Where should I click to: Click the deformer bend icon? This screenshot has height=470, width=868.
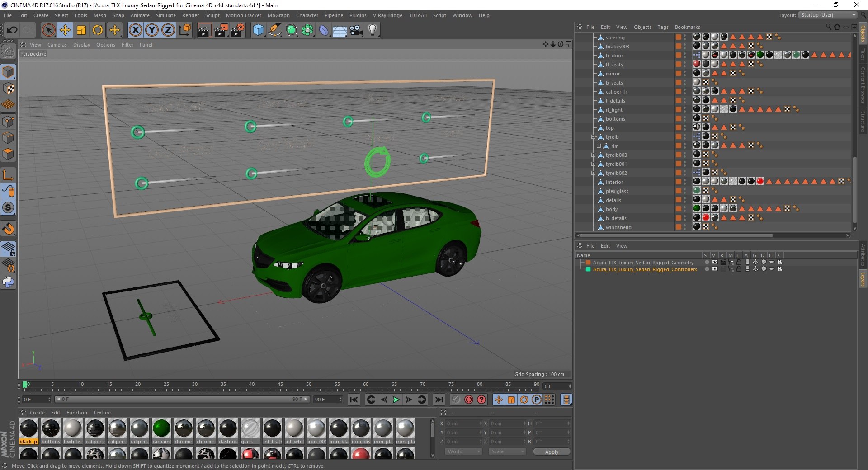(324, 30)
